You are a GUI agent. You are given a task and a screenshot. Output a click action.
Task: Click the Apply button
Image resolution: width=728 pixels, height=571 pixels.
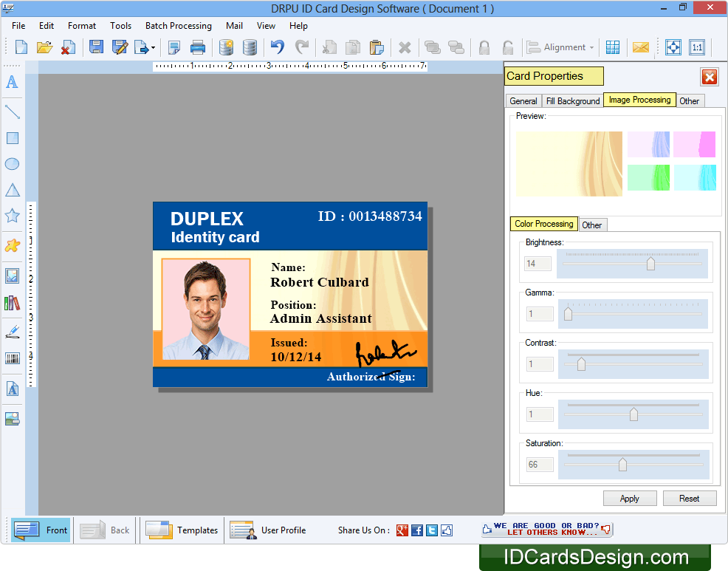click(630, 498)
